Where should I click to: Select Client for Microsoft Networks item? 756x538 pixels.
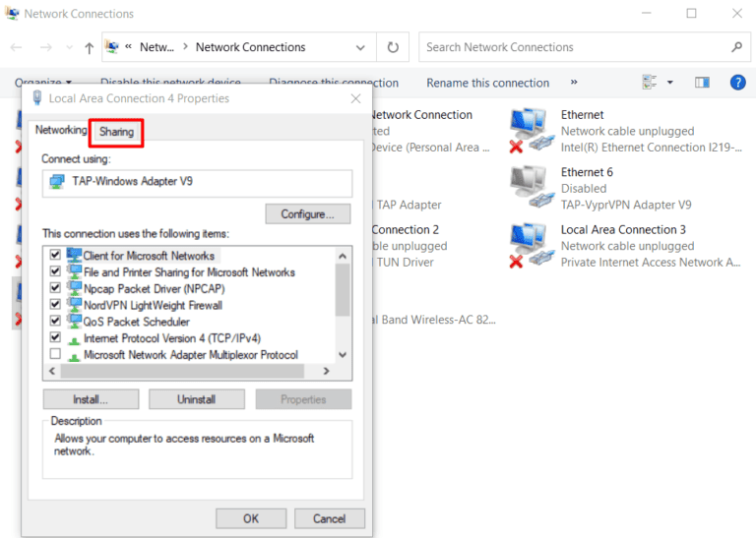tap(149, 256)
